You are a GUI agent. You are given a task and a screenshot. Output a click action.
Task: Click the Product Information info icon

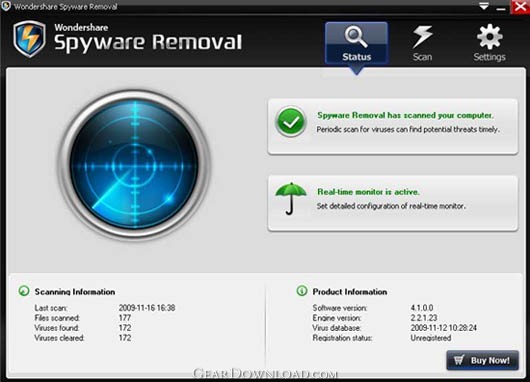click(302, 290)
